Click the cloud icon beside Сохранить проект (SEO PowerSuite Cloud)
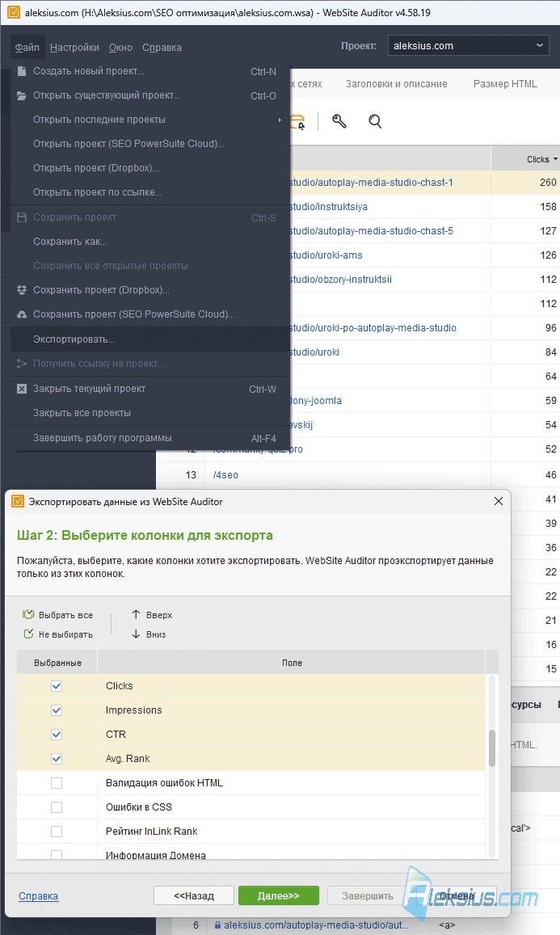The image size is (560, 935). (x=22, y=314)
